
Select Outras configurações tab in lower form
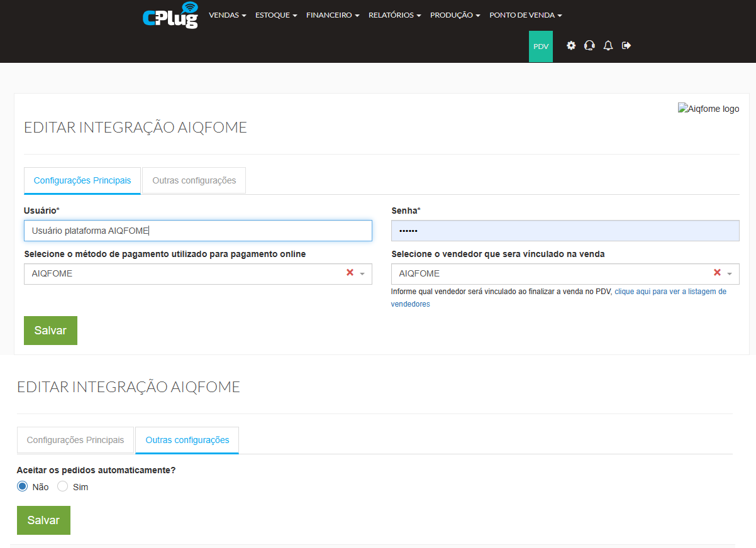pyautogui.click(x=187, y=440)
